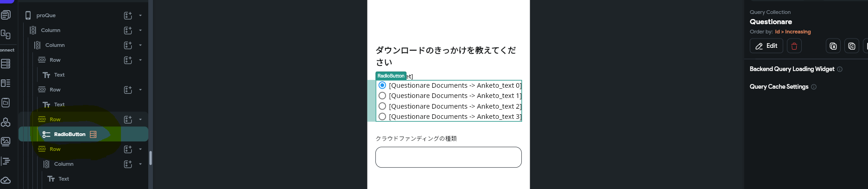Select RadioButton in the widget tree
This screenshot has height=189, width=868.
[70, 134]
